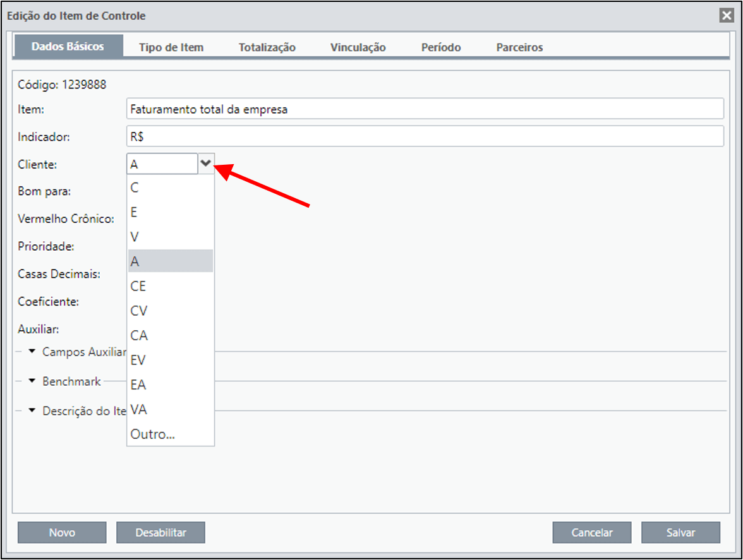Select option C from the Cliente list
The width and height of the screenshot is (743, 560).
coord(171,188)
